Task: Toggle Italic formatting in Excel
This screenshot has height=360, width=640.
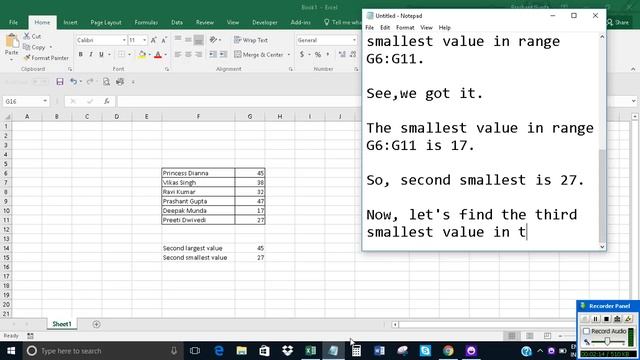Action: coord(91,54)
